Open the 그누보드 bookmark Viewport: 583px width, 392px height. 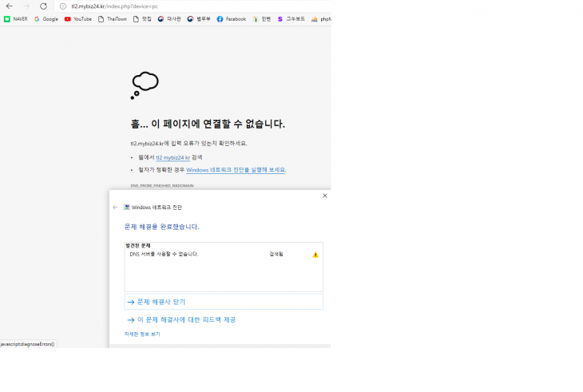click(291, 19)
